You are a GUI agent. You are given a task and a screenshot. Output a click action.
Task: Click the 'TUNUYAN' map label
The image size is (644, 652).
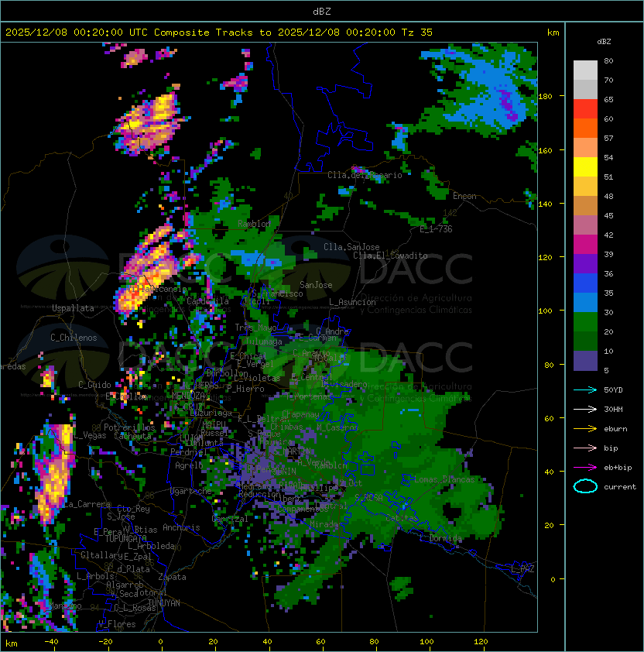pos(163,603)
